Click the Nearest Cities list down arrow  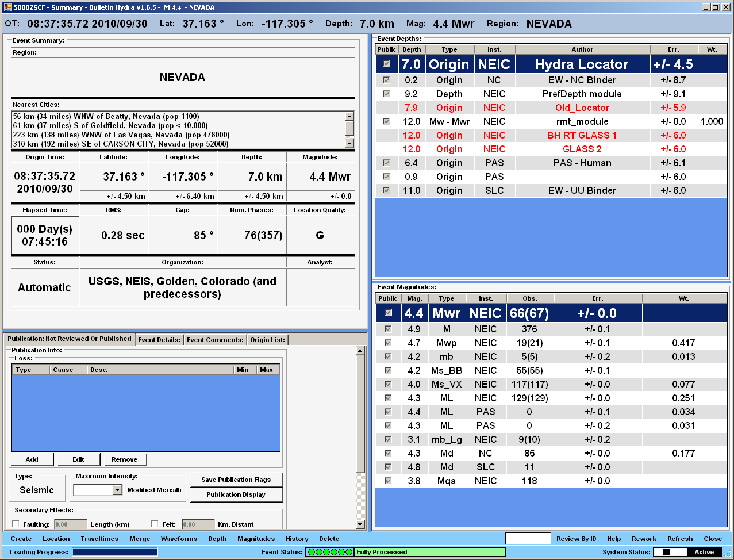349,143
